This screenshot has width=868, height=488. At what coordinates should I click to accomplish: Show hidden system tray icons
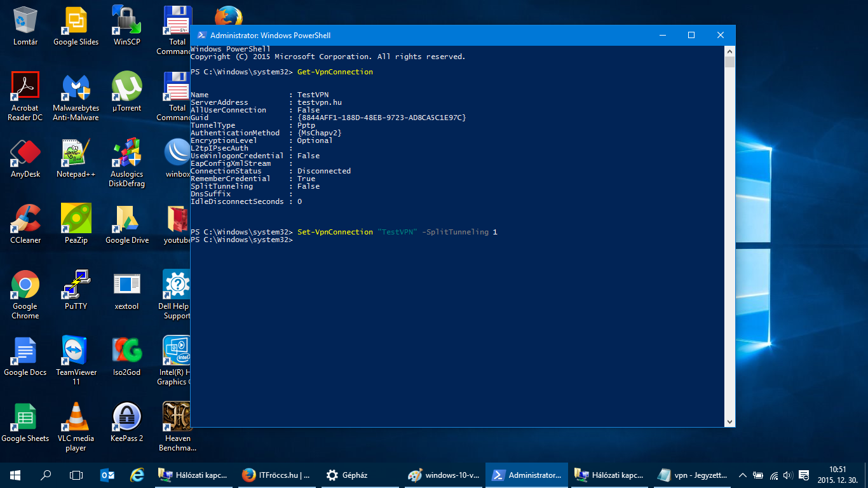point(742,475)
